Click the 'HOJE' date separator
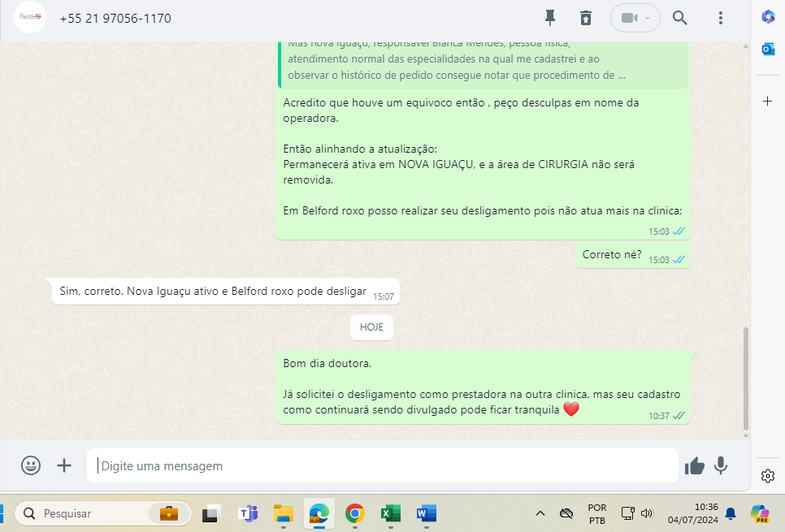The image size is (785, 532). pos(371,327)
